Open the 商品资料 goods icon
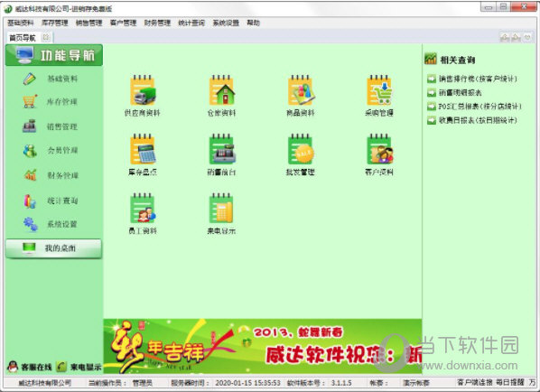The width and height of the screenshot is (540, 392). point(301,90)
